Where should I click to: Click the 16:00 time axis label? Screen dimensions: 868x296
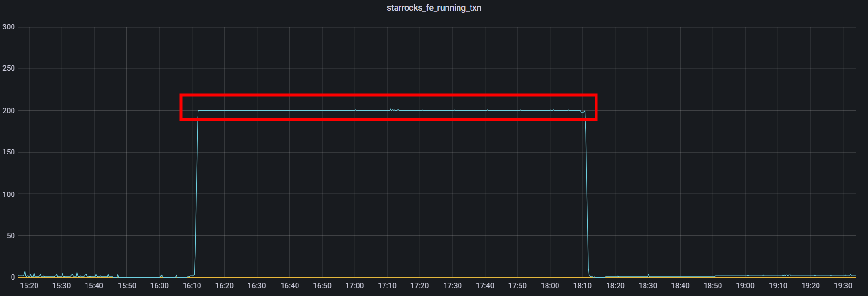(160, 286)
